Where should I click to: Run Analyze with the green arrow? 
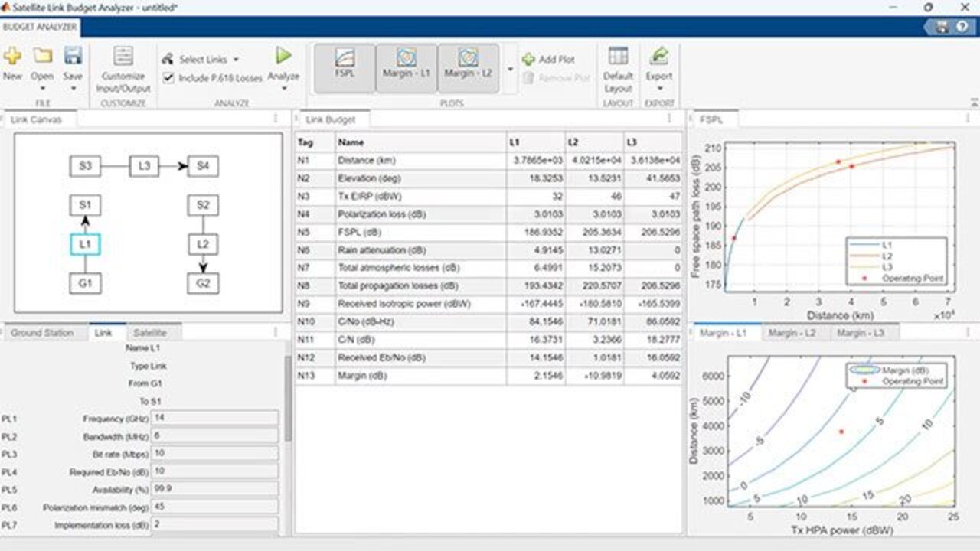point(283,57)
